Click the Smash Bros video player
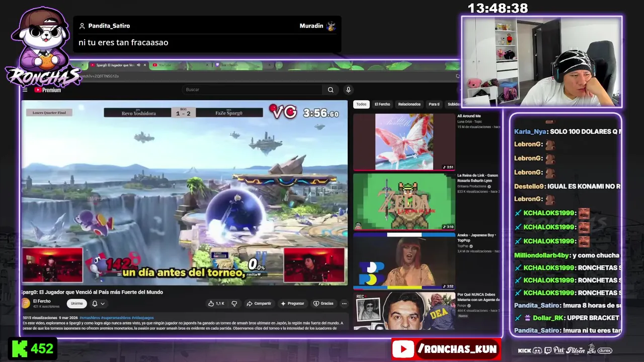Screen dimensions: 644x362 [184, 193]
